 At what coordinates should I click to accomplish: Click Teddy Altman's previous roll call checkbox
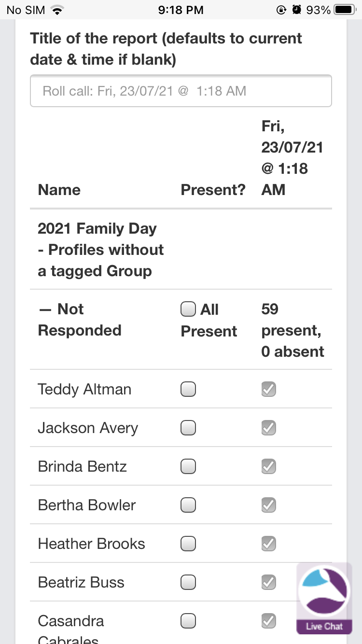coord(269,389)
